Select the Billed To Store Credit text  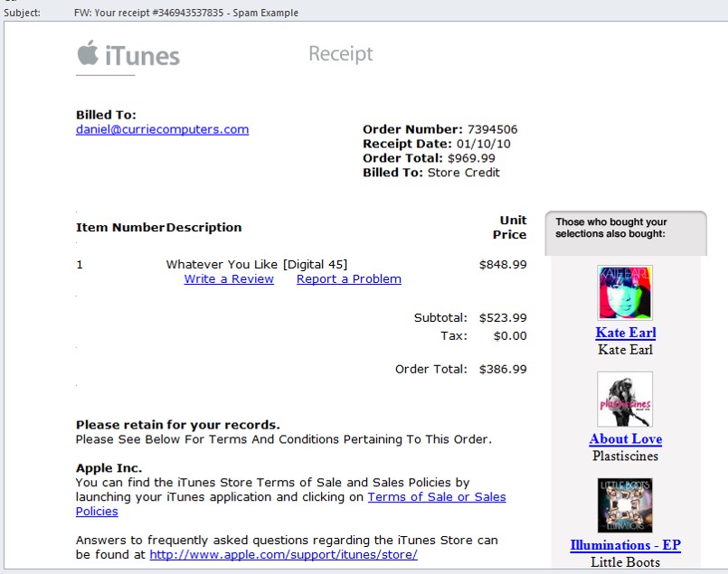point(430,173)
